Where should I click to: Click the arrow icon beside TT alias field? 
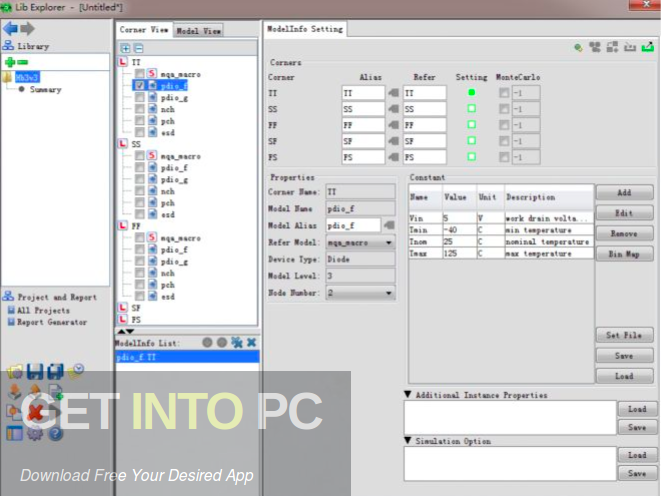(393, 93)
